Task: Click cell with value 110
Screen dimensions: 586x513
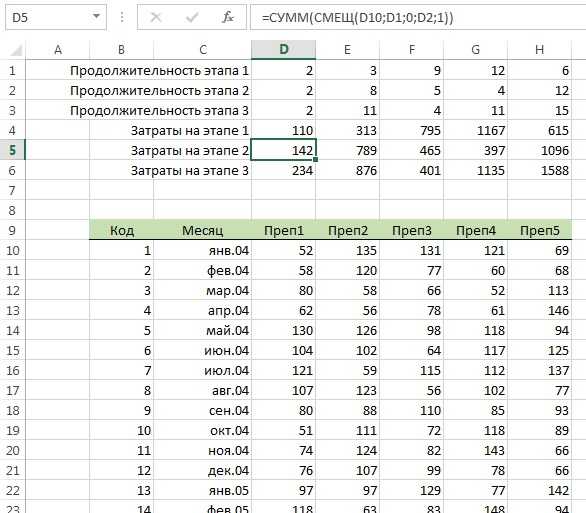Action: 284,130
